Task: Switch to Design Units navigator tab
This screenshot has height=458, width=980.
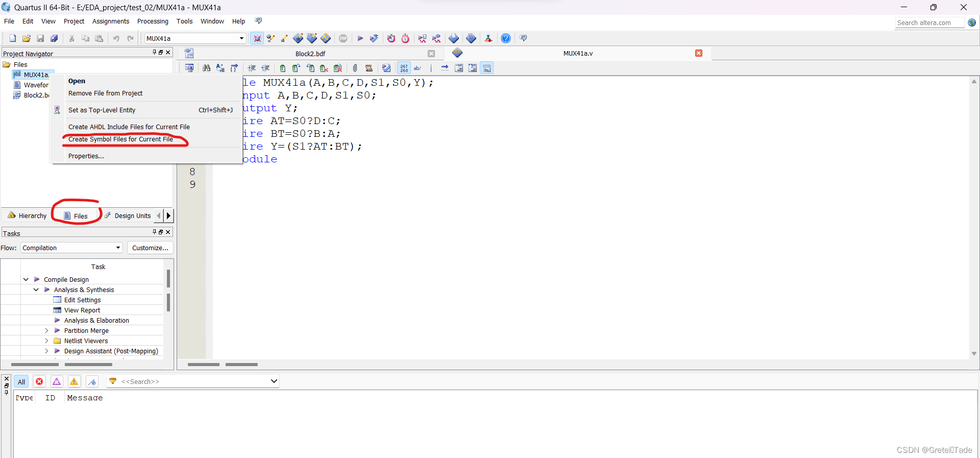Action: (x=128, y=215)
